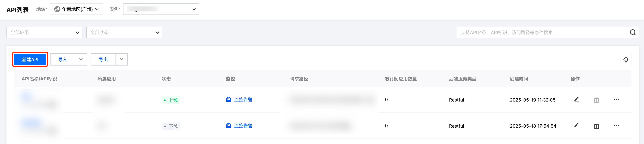Screen dimensions: 644x144
Task: Open the 华南地区(广州) region dropdown
Action: tap(77, 9)
